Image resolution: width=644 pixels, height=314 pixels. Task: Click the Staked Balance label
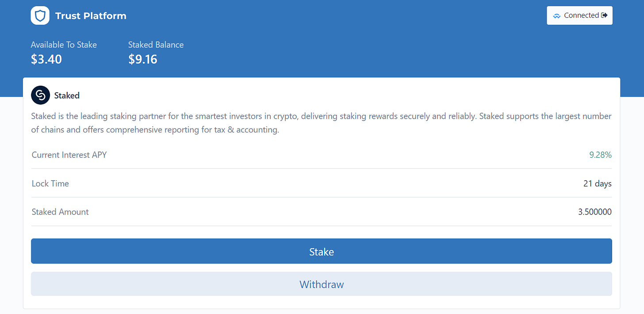[156, 45]
